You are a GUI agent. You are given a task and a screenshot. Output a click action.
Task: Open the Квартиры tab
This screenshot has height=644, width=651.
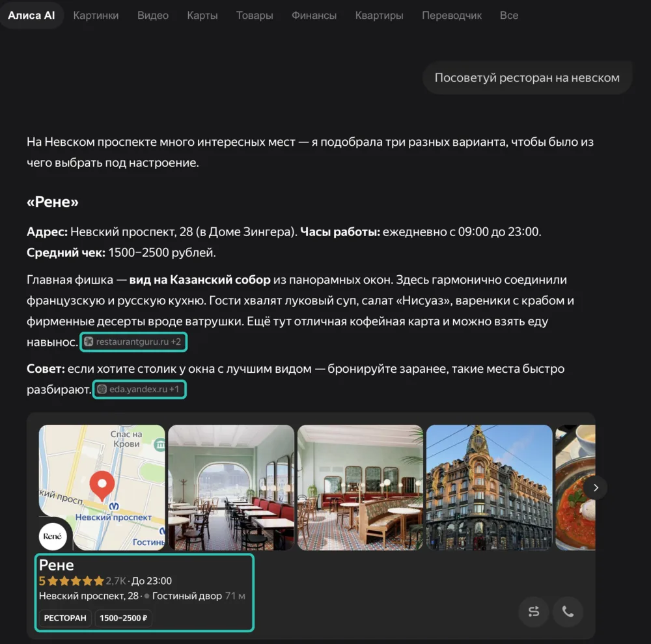pos(379,16)
